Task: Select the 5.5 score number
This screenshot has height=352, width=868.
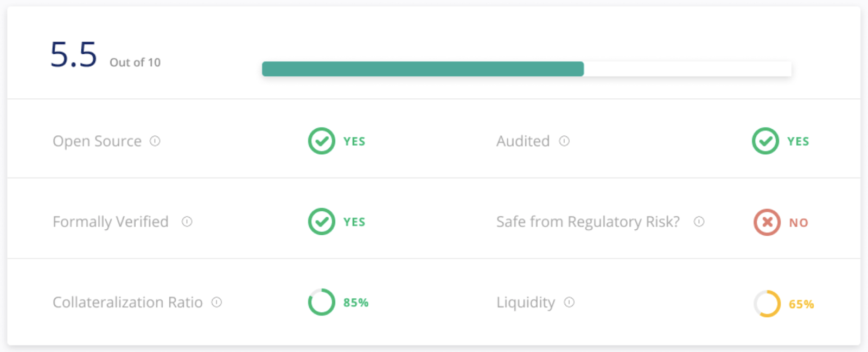Action: point(74,55)
